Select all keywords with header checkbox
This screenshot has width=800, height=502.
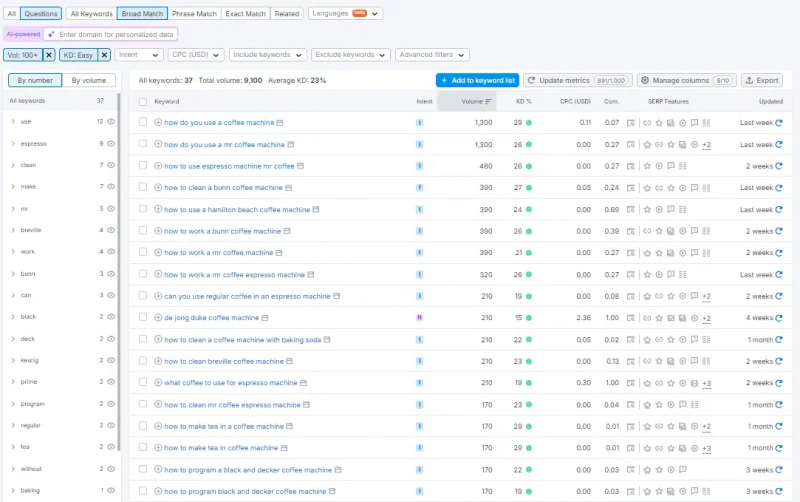pyautogui.click(x=143, y=102)
